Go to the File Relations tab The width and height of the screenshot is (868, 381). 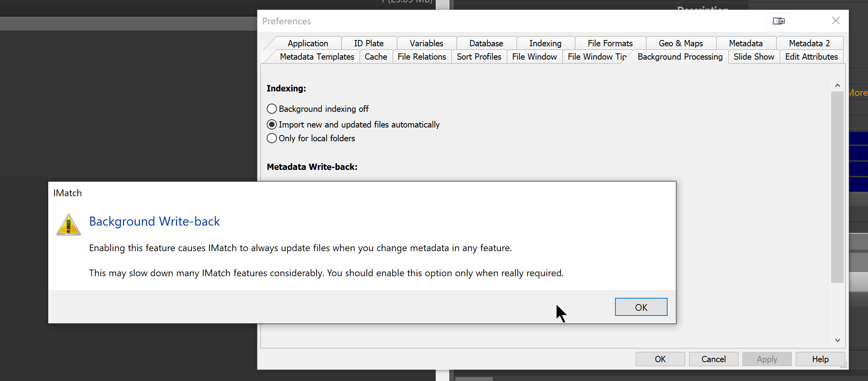pos(422,57)
